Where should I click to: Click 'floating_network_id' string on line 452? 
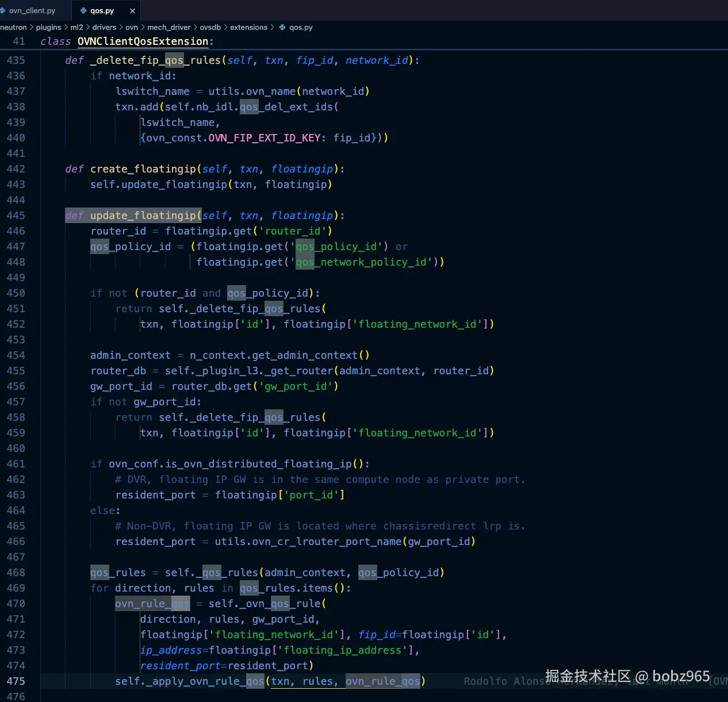click(417, 324)
